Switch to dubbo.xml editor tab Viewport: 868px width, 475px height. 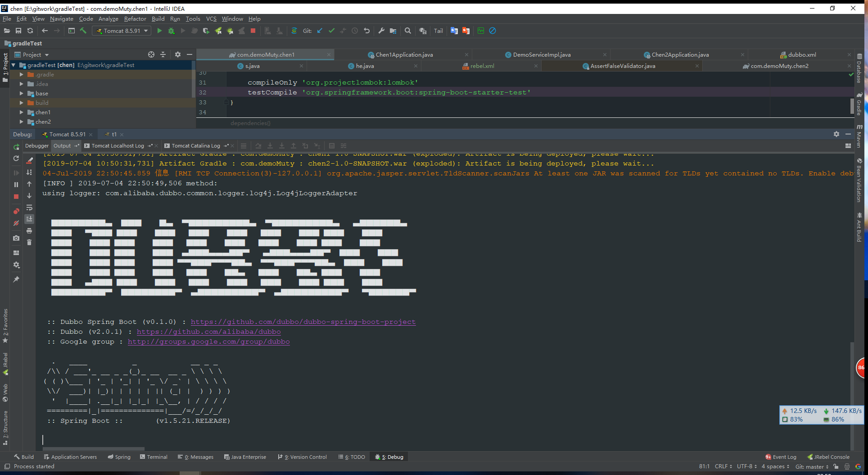pos(802,55)
